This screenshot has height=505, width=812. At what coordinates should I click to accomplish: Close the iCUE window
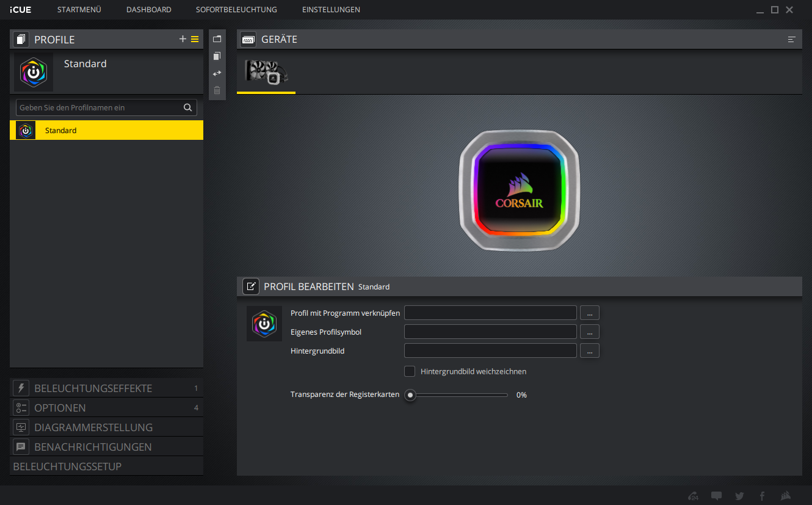click(x=789, y=10)
